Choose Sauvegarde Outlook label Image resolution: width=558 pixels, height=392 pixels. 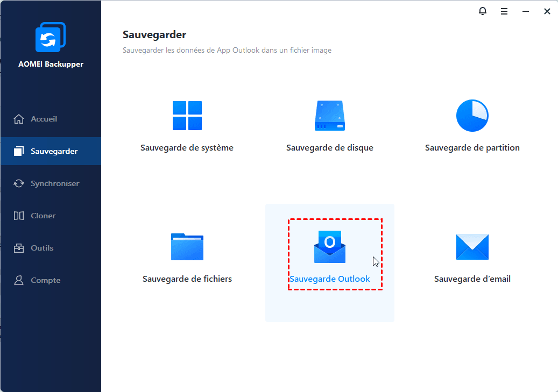[330, 279]
